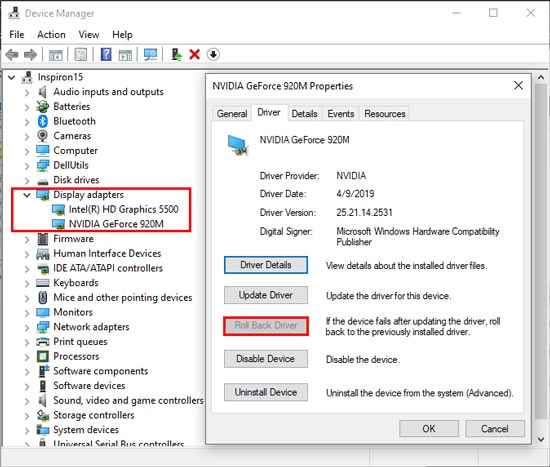Screen dimensions: 550x467
Task: Expand the System devices node arrow
Action: [27, 430]
